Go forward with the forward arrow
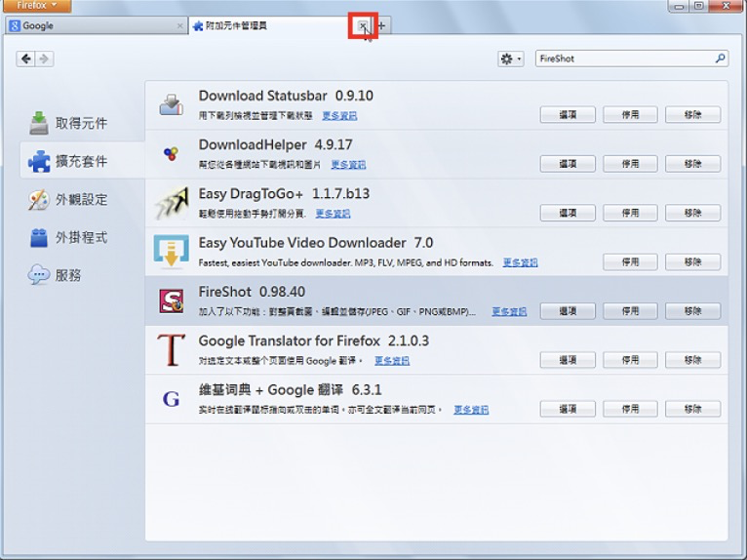 click(x=44, y=60)
